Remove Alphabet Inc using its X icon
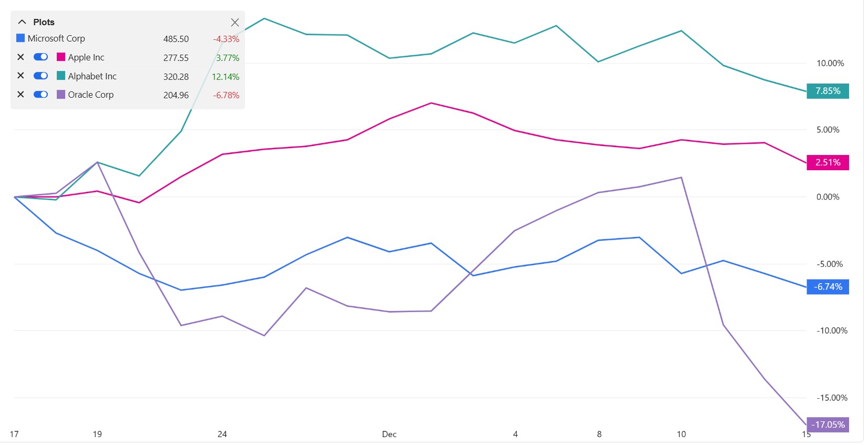 coord(20,75)
